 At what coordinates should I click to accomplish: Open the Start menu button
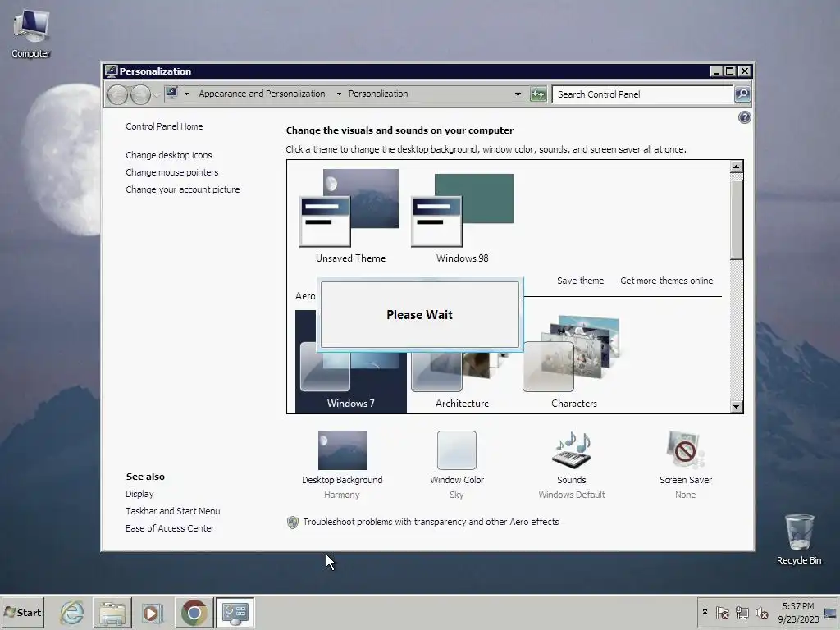[22, 612]
